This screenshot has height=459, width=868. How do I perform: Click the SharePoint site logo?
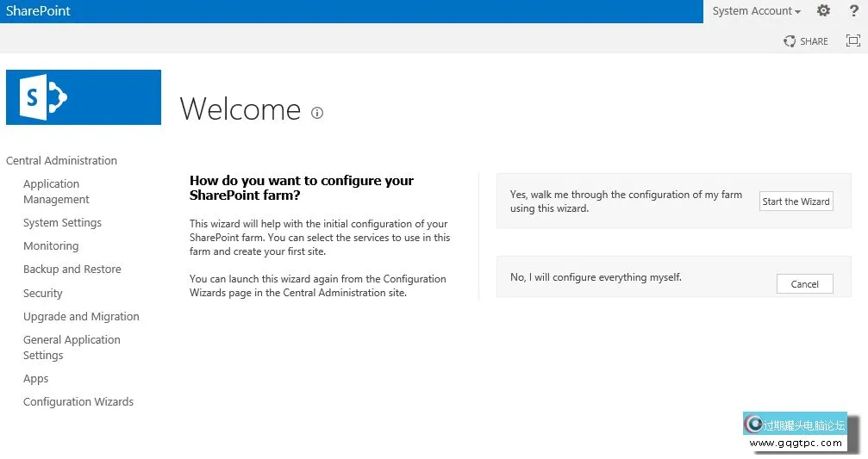(x=84, y=97)
